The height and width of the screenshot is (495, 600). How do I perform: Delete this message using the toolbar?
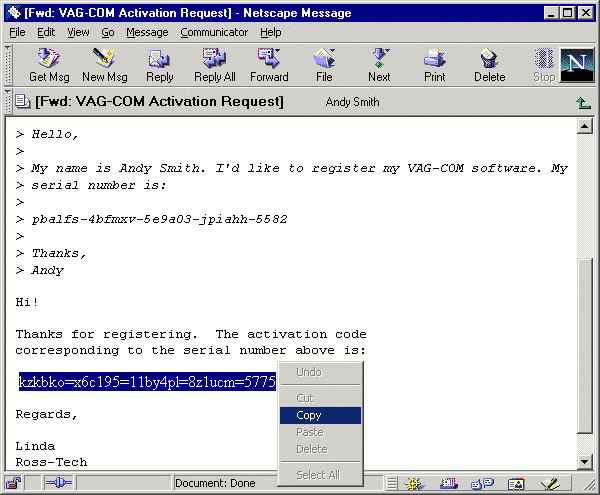pyautogui.click(x=489, y=64)
